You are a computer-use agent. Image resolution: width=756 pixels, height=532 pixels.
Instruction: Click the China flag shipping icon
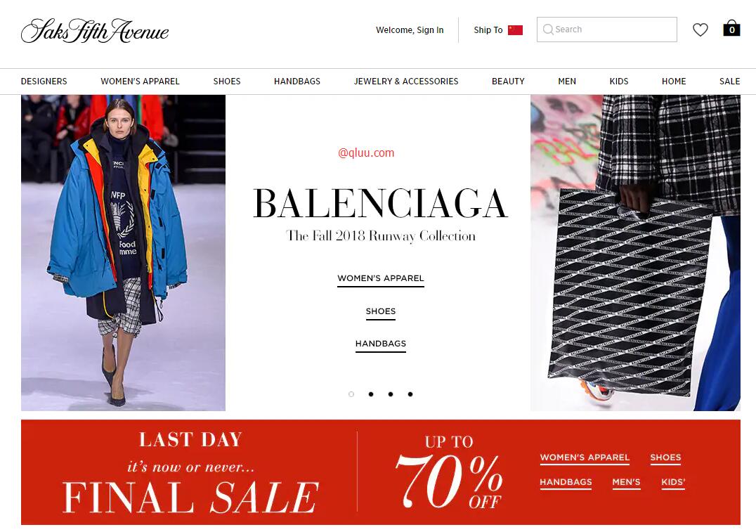tap(516, 30)
